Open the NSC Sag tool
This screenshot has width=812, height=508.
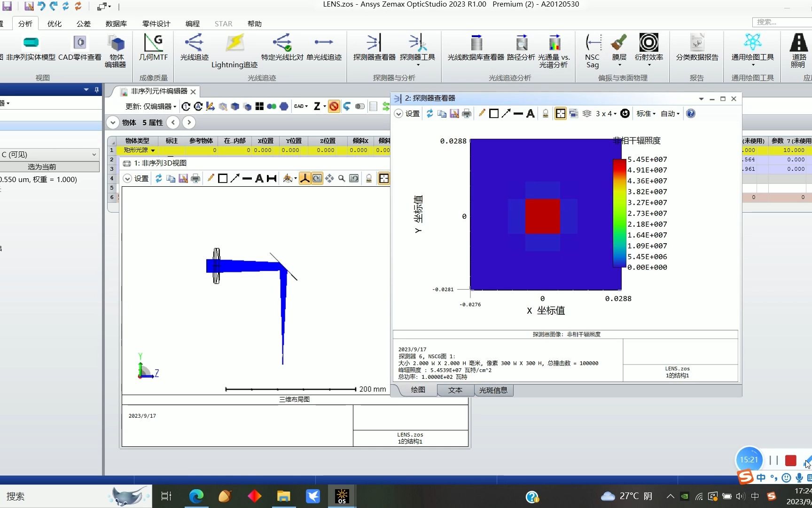(593, 51)
